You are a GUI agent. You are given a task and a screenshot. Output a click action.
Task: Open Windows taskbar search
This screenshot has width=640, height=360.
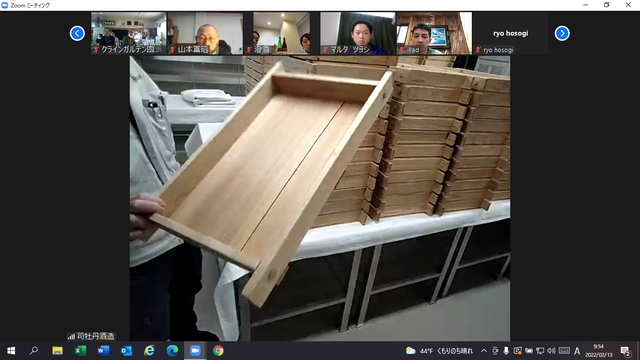click(34, 351)
